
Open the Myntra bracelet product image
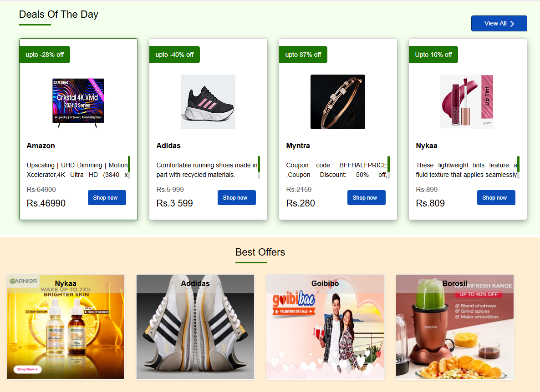pyautogui.click(x=338, y=102)
